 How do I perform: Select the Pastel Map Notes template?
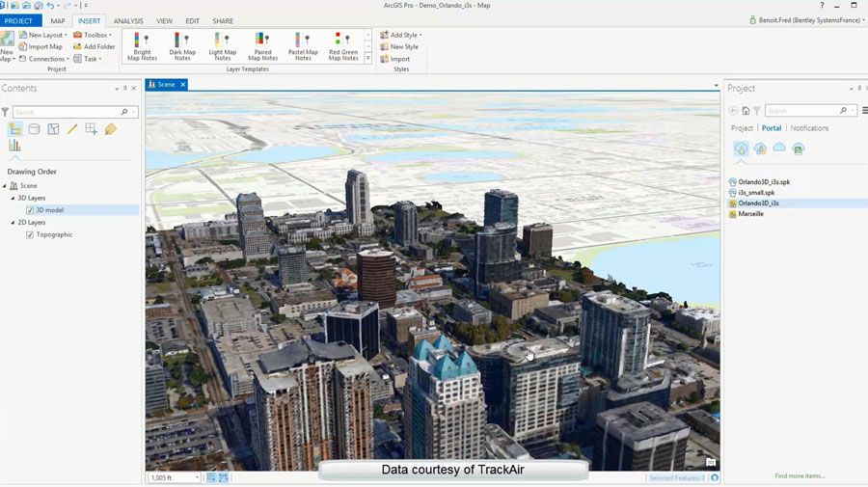[x=303, y=46]
